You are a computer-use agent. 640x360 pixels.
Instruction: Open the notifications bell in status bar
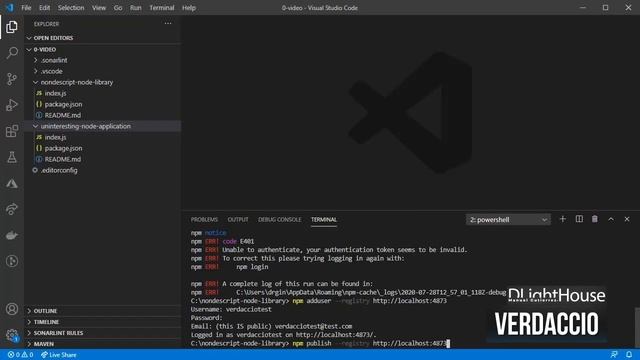629,355
